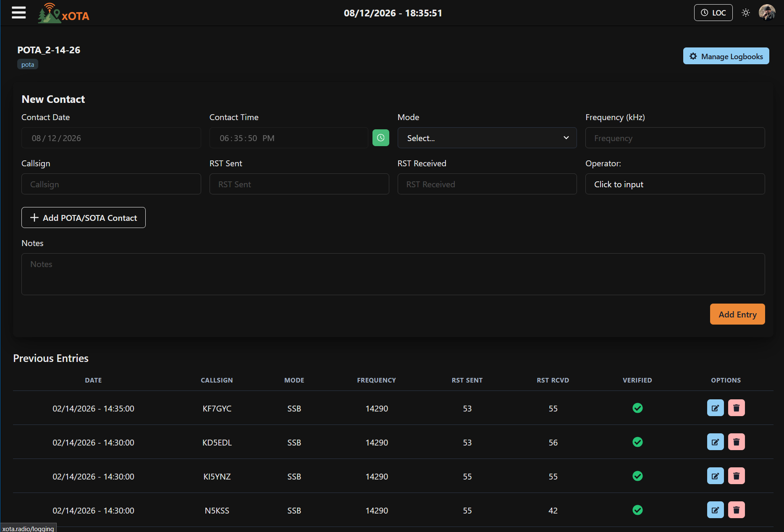Click the RST SENT column header
The height and width of the screenshot is (532, 784).
[x=467, y=380]
